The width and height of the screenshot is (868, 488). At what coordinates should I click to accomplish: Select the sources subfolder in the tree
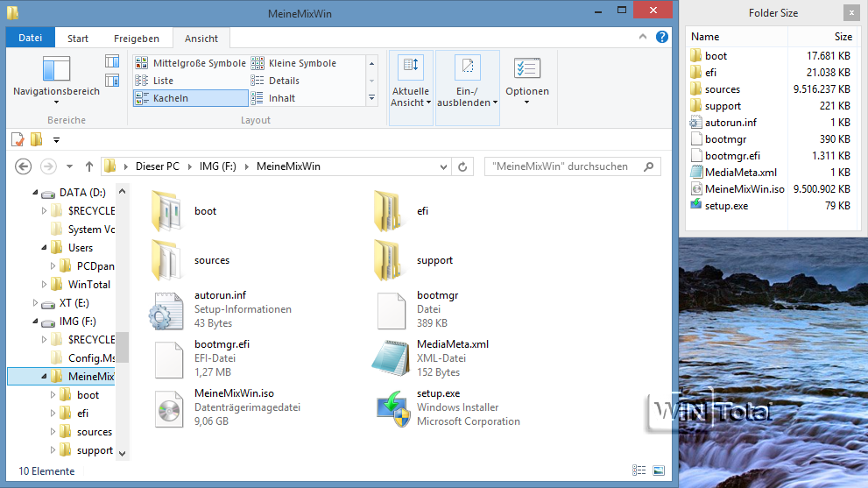point(94,432)
